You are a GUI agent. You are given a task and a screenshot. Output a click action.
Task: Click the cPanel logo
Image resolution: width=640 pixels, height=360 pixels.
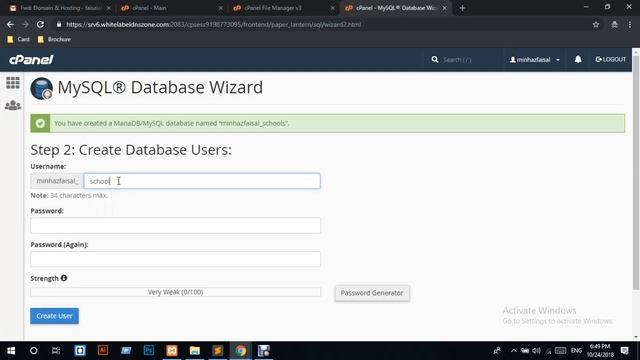pyautogui.click(x=31, y=60)
